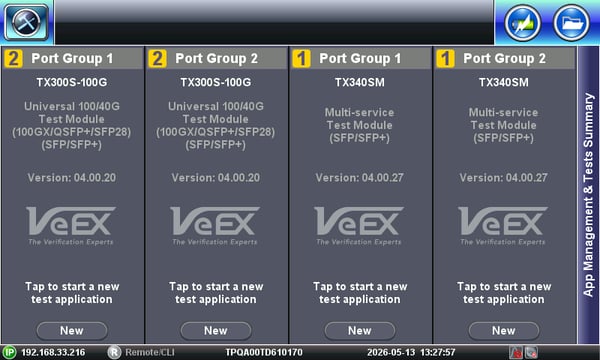The width and height of the screenshot is (600, 360).
Task: Tap VeEX logo on TX340SM Port Group 2
Action: (x=502, y=226)
